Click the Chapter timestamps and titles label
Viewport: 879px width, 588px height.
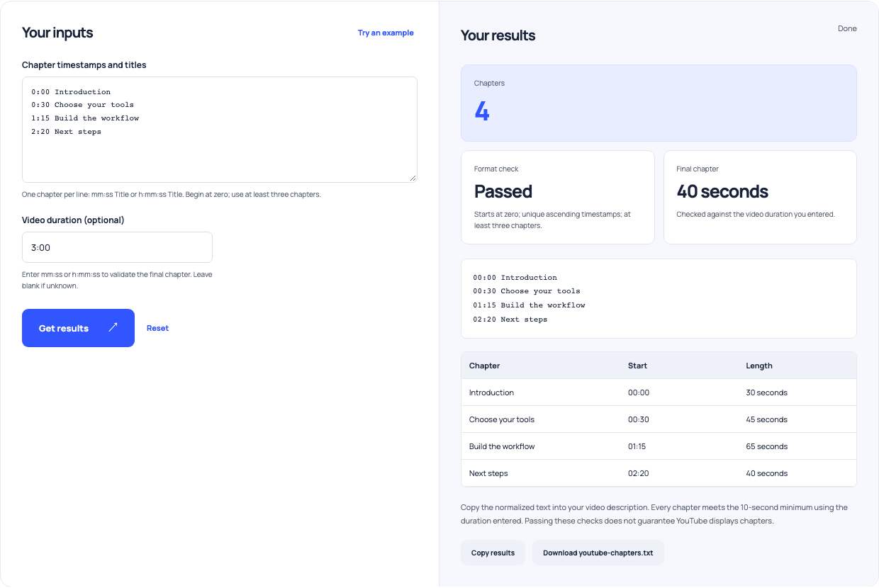click(x=84, y=65)
